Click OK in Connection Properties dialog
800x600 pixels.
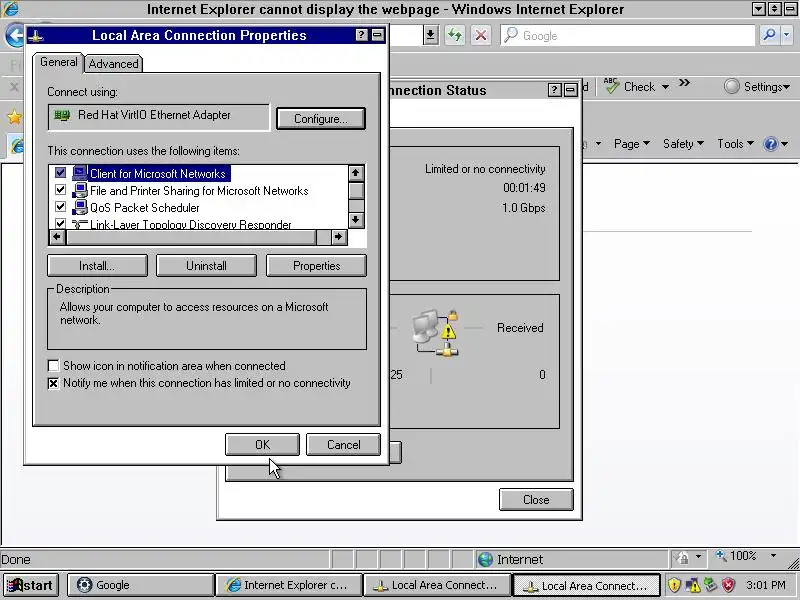[262, 444]
